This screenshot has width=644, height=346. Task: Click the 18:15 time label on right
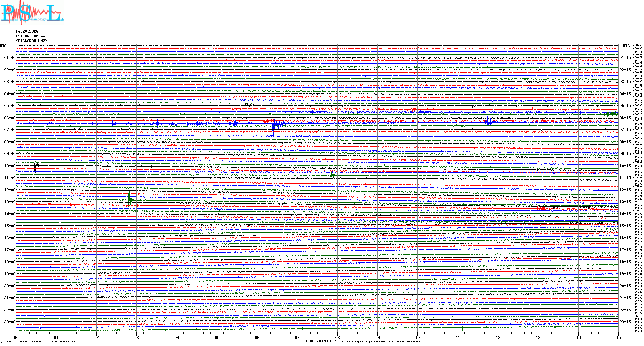[625, 262]
